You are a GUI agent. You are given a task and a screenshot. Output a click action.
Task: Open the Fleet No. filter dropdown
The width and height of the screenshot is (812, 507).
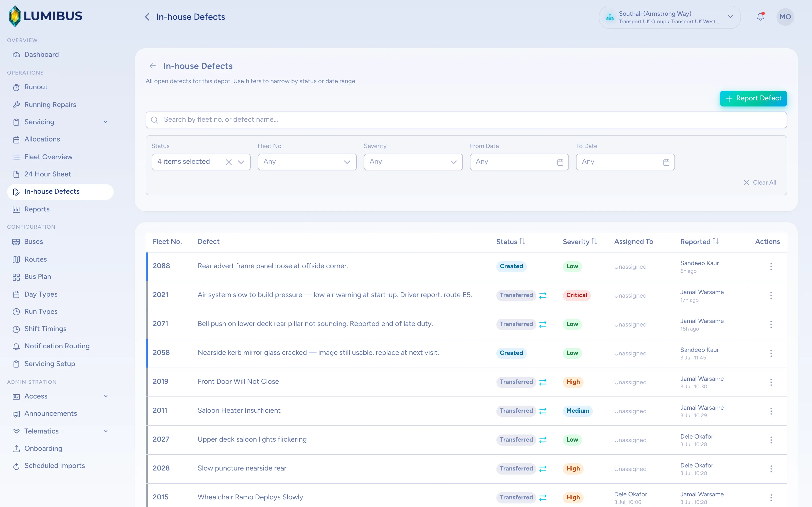tap(307, 162)
